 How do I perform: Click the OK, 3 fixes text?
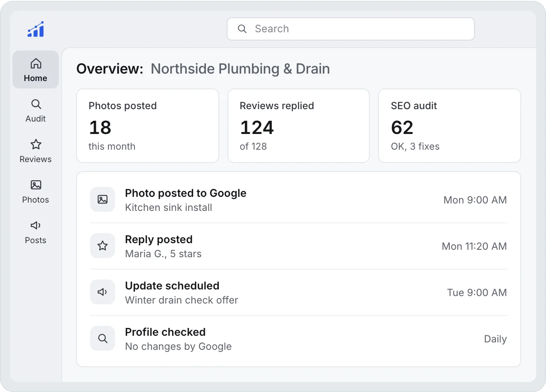coord(415,146)
